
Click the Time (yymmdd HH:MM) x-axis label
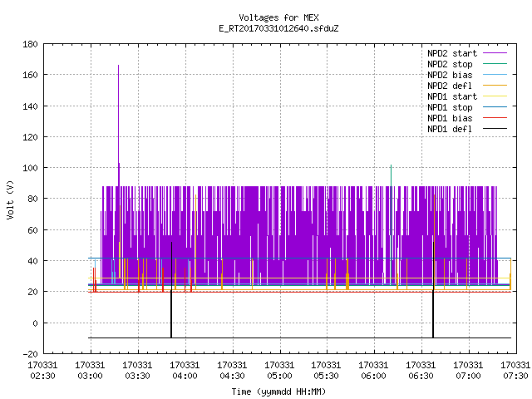279,392
